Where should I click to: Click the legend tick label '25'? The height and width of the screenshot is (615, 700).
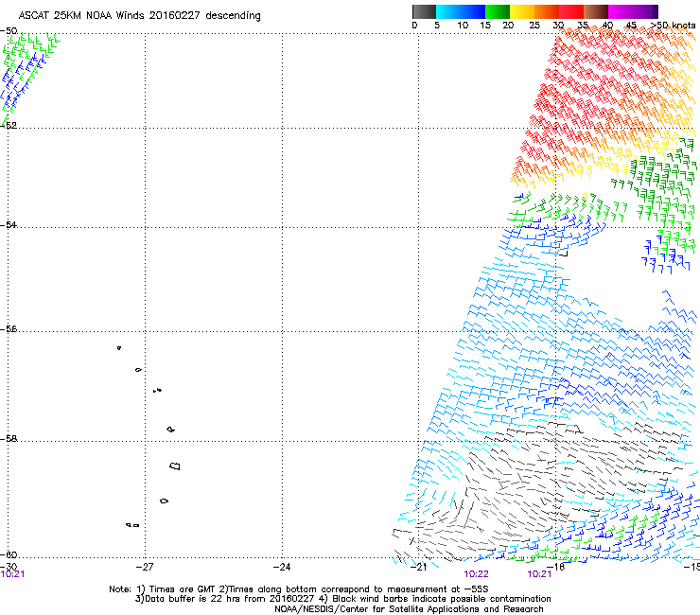[534, 26]
